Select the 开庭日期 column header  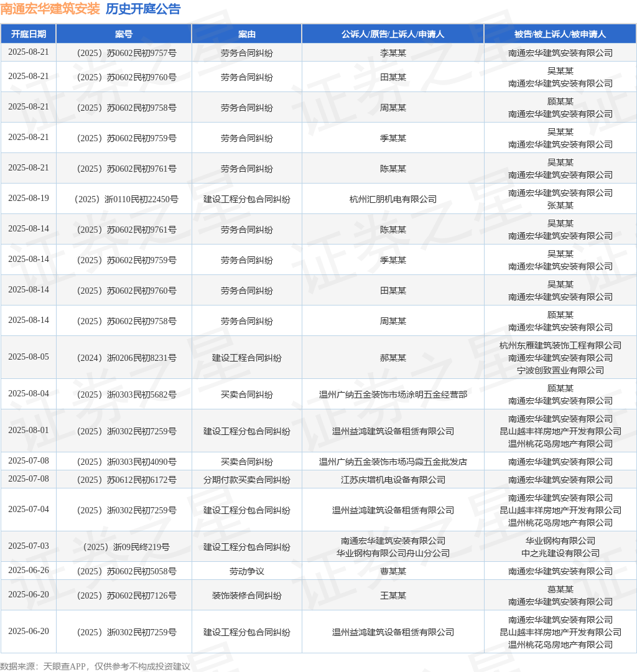[x=28, y=34]
